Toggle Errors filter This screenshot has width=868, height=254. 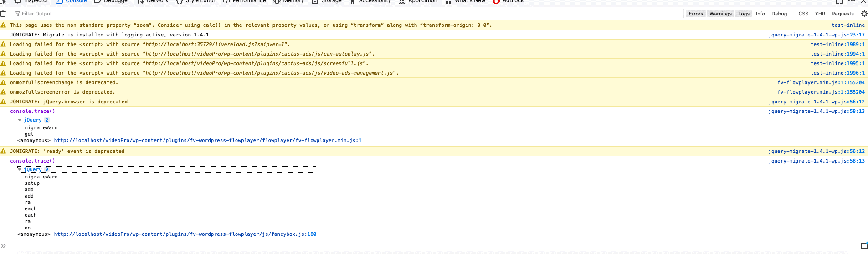pyautogui.click(x=696, y=14)
